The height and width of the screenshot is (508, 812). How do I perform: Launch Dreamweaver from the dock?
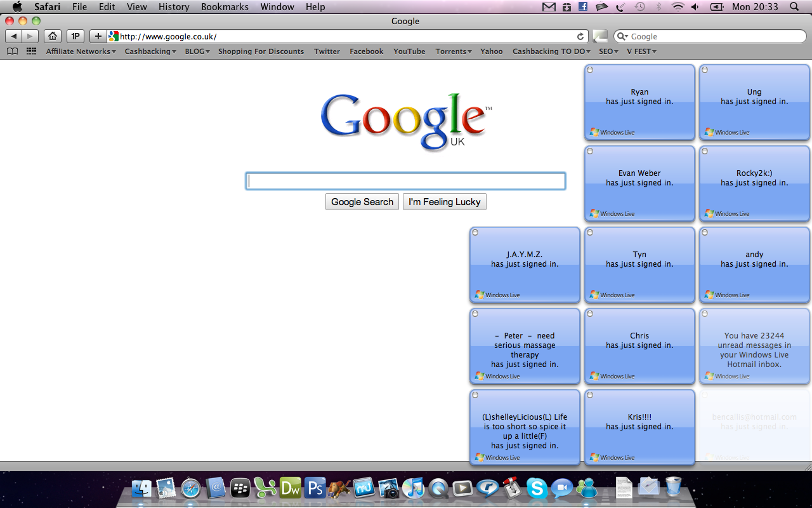pyautogui.click(x=290, y=488)
